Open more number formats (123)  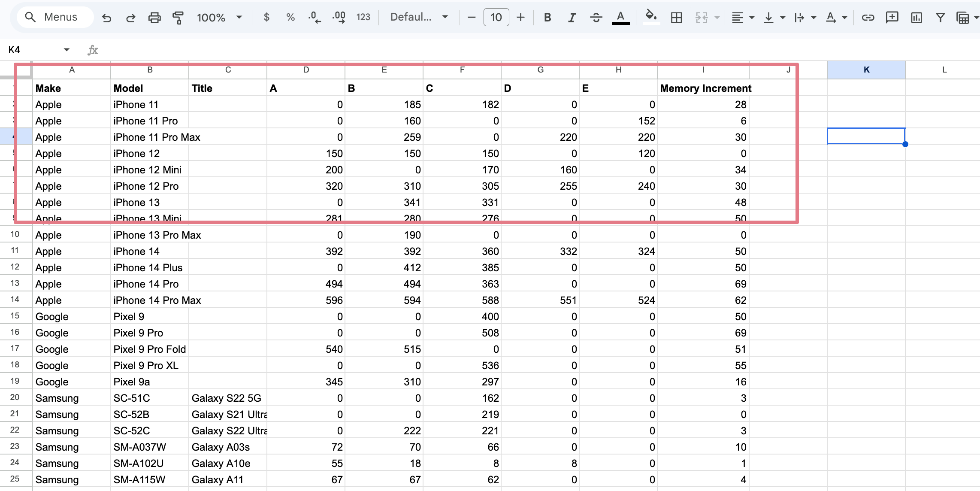click(363, 17)
